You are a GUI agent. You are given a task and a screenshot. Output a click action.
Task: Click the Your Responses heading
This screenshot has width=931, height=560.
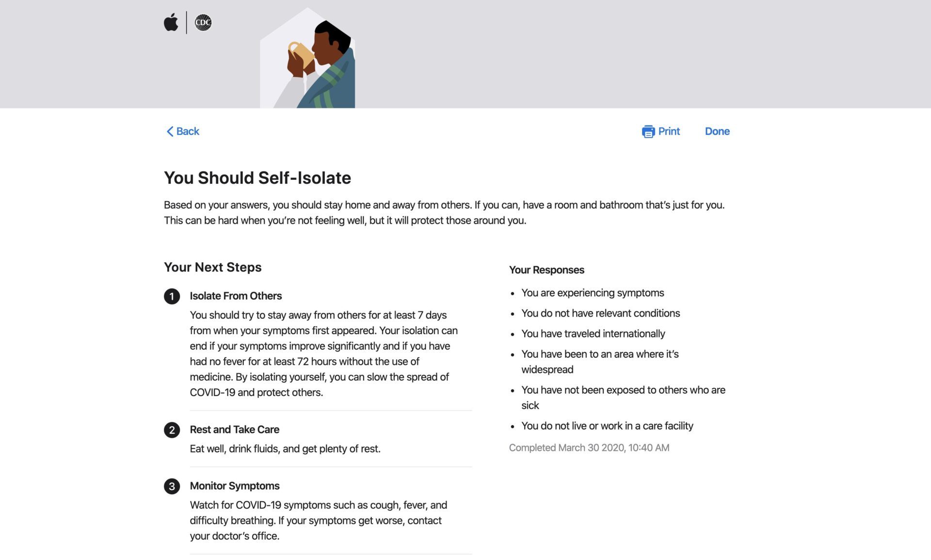point(546,270)
